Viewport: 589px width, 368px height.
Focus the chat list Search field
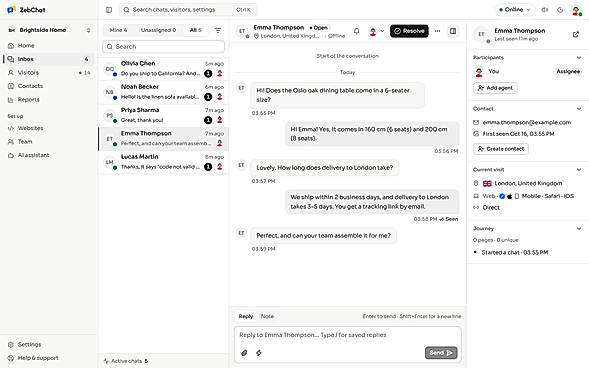tap(163, 47)
